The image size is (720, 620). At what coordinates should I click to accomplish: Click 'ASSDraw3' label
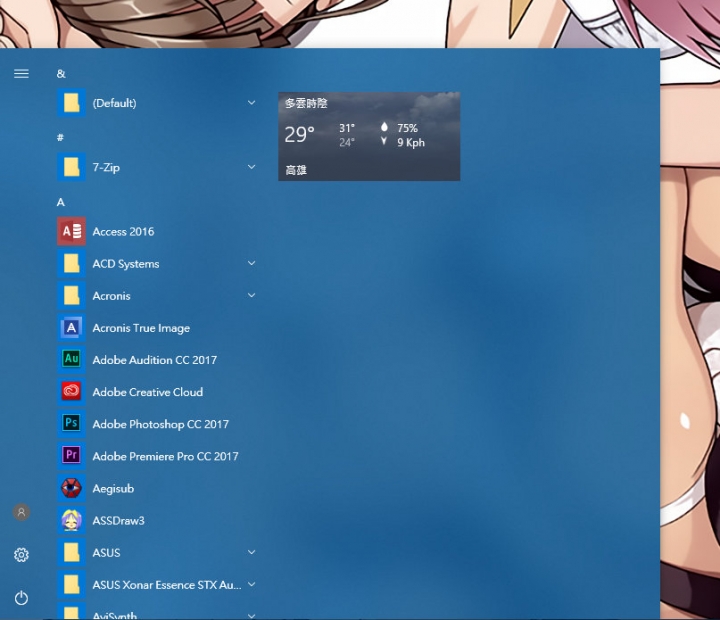coord(118,521)
